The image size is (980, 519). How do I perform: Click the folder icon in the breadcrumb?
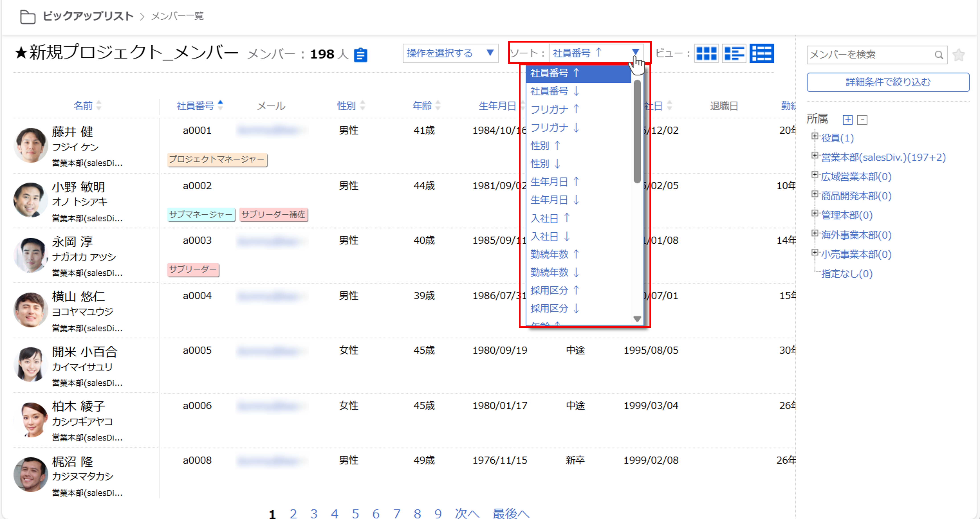click(x=27, y=17)
